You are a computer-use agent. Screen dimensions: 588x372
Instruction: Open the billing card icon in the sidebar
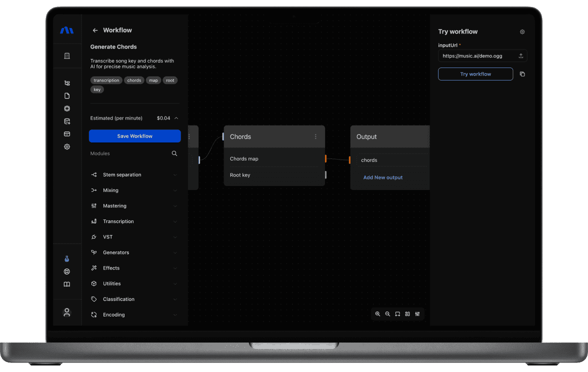(67, 134)
